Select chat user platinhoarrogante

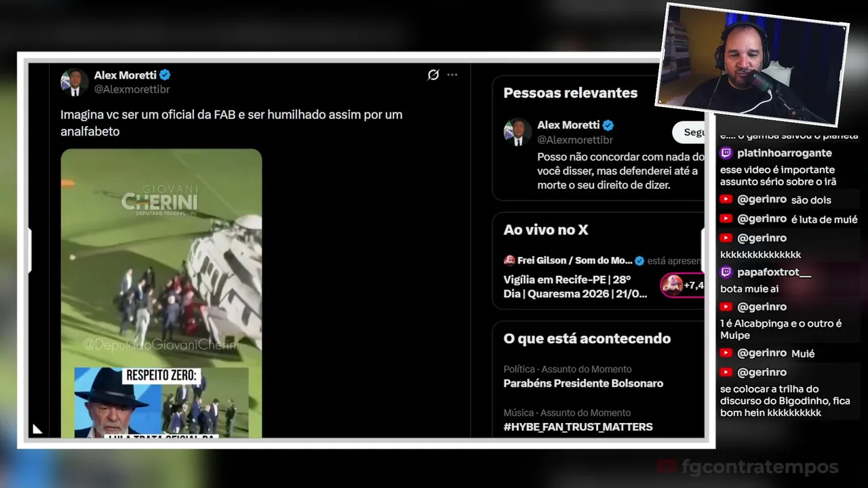(x=785, y=153)
